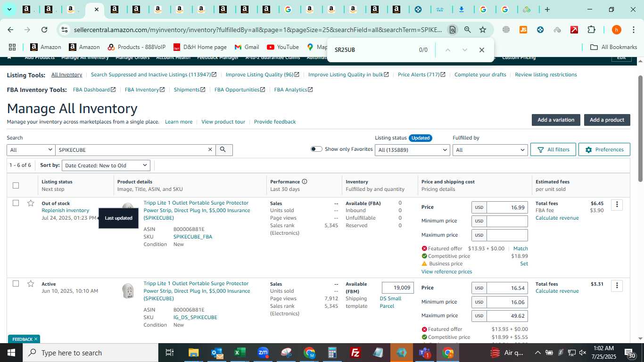
Task: Click Match for featured offer price
Action: (520, 248)
